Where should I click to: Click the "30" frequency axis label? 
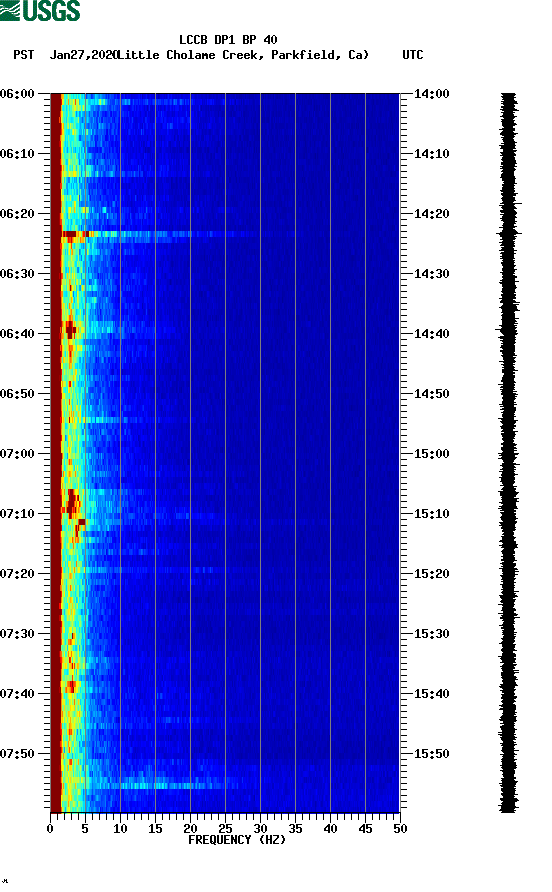point(260,829)
